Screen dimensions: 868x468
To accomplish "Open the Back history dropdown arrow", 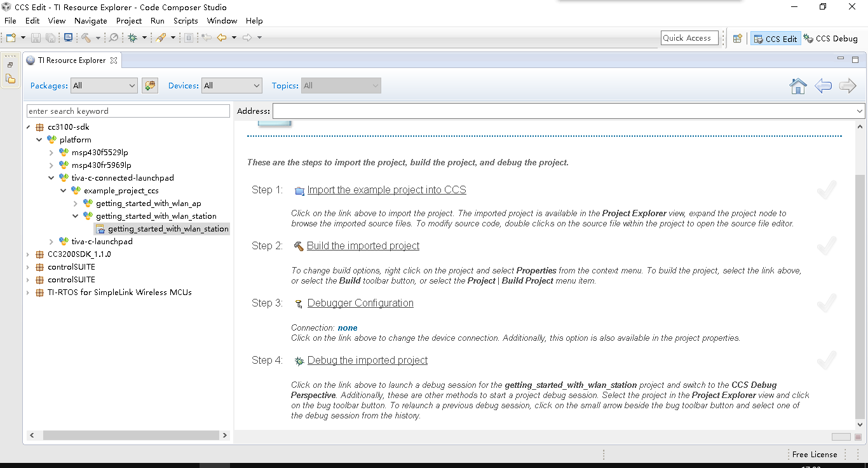I will click(234, 38).
